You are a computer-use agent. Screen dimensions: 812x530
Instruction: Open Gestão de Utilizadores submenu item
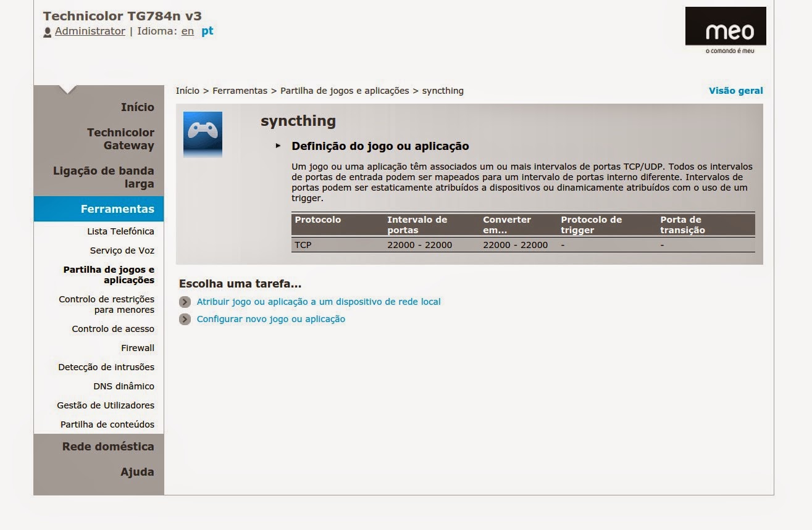[x=106, y=405]
